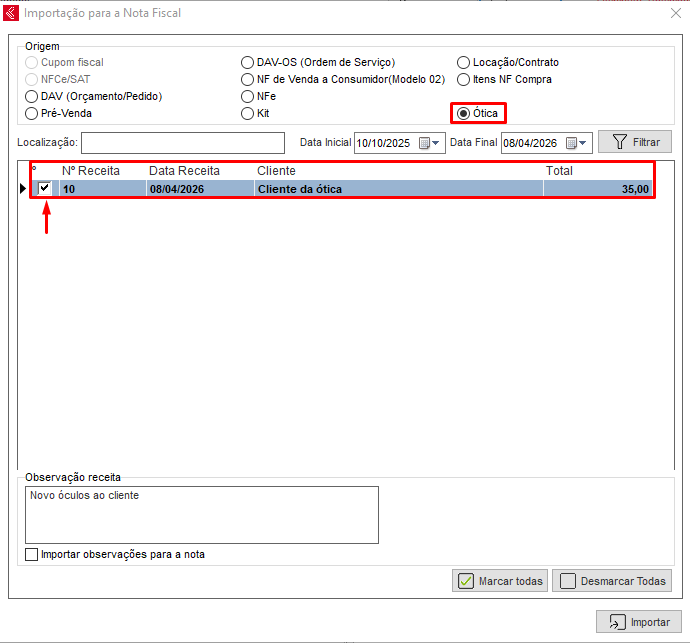Sort by the Cliente column header

pyautogui.click(x=276, y=171)
